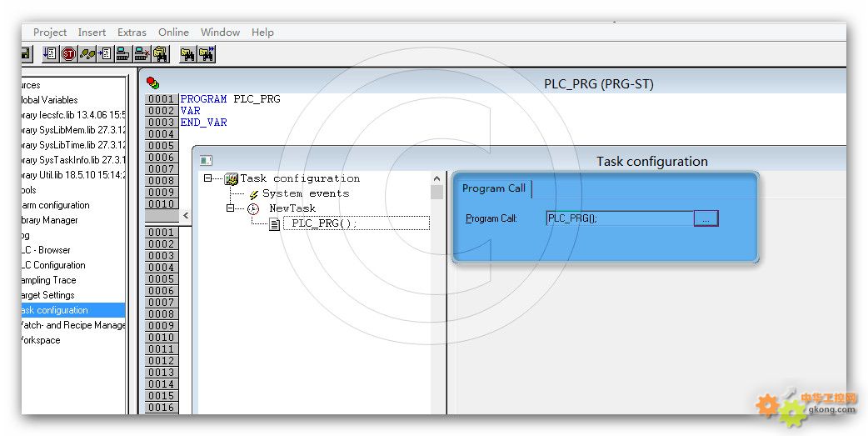Select Library Manager in the resources list

(x=48, y=220)
